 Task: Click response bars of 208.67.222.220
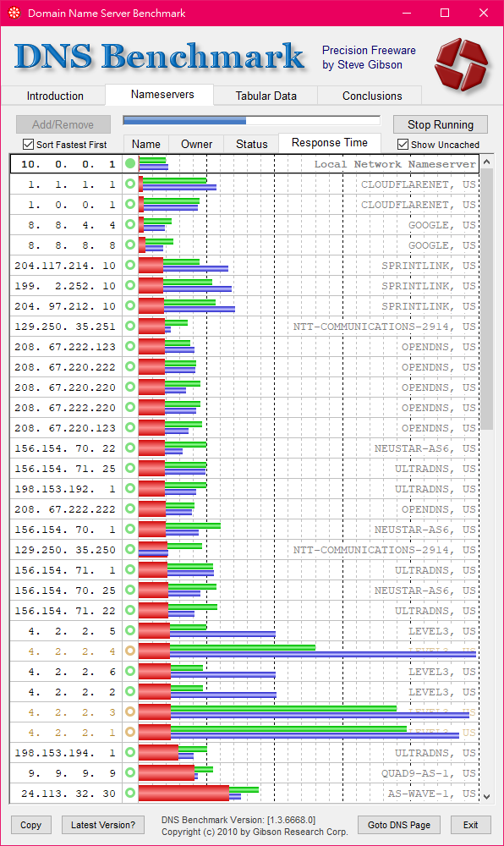pyautogui.click(x=169, y=407)
